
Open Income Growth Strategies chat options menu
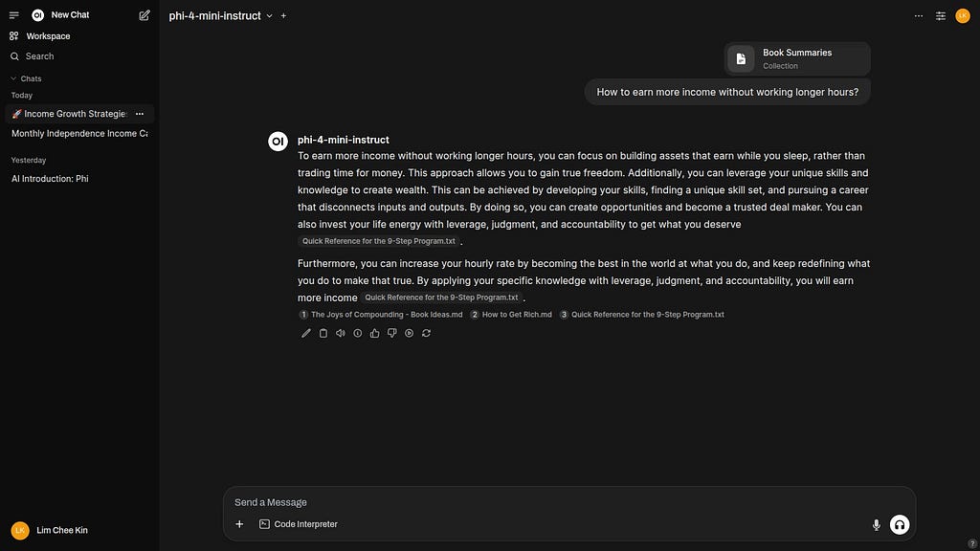[x=140, y=114]
